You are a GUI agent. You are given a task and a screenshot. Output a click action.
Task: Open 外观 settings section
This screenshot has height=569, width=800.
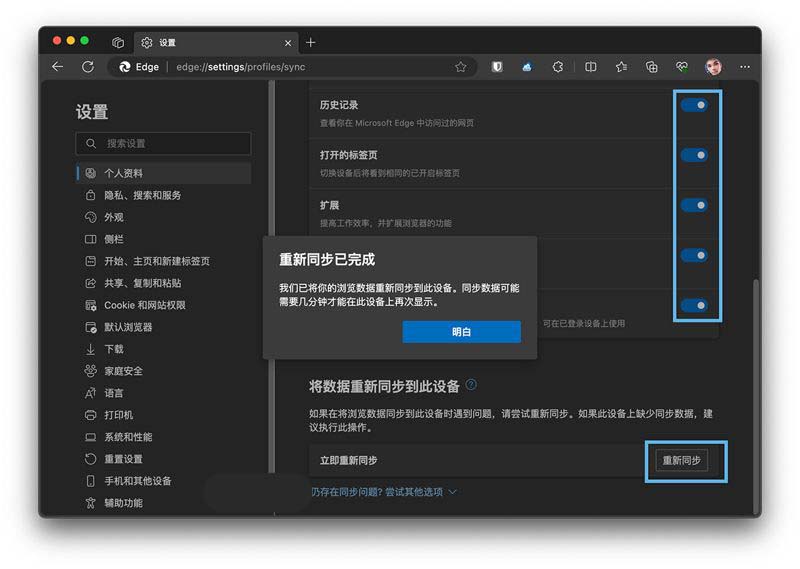pyautogui.click(x=114, y=217)
